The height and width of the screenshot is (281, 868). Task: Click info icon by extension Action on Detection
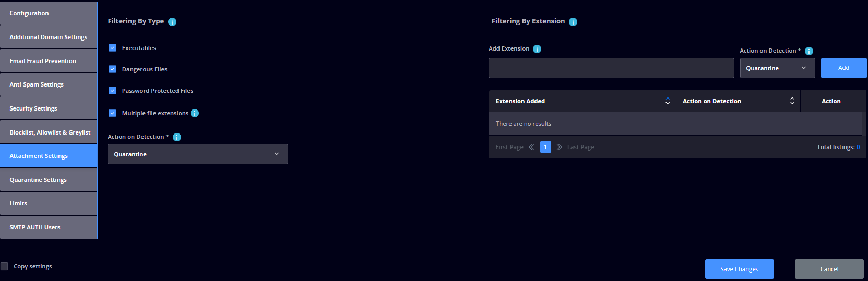[x=809, y=51]
